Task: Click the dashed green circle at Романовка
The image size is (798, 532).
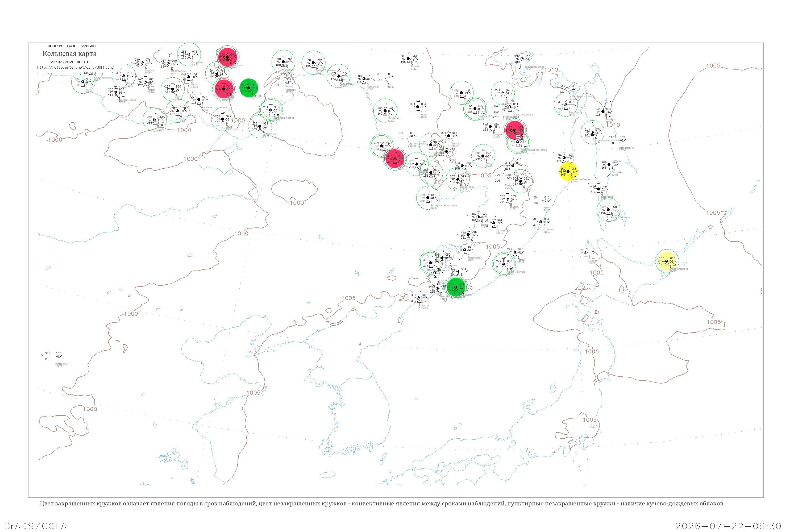Action: [x=189, y=54]
